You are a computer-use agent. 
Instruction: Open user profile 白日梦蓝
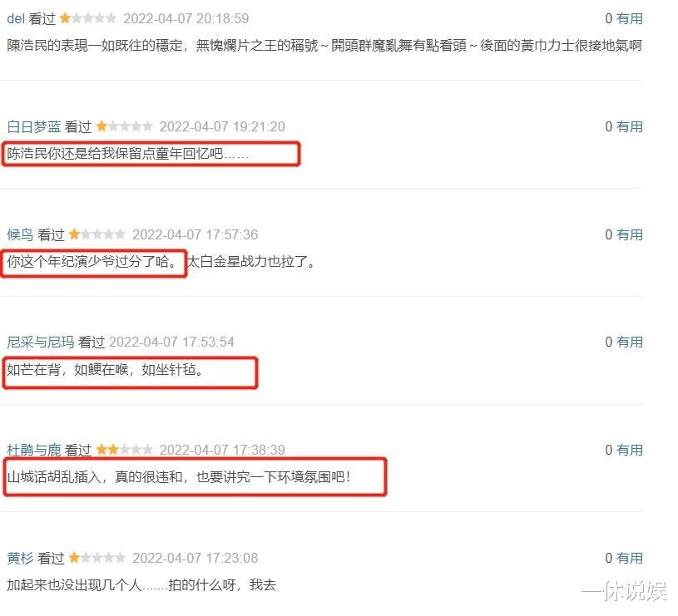[x=34, y=126]
